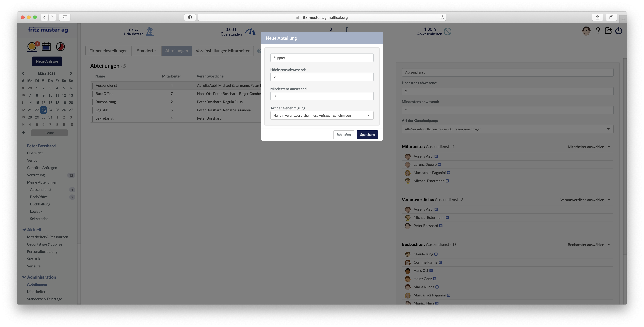Click the Safari privacy shield icon
Viewport: 644px width, 327px height.
(x=190, y=17)
